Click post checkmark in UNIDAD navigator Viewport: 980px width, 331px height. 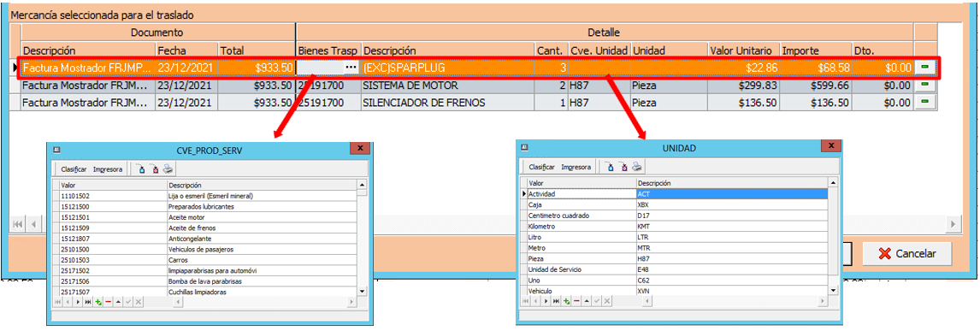coord(596,301)
